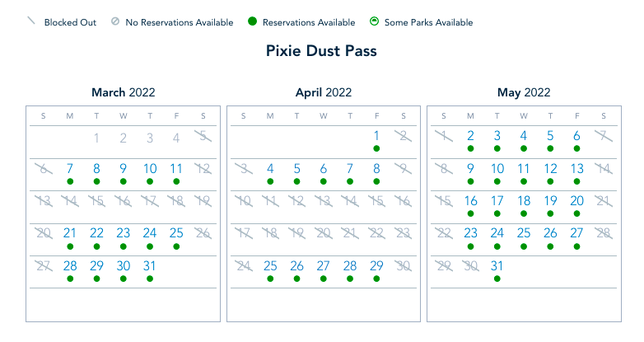Click the green dot under May 31
Viewport: 644px width, 342px height.
click(x=497, y=279)
